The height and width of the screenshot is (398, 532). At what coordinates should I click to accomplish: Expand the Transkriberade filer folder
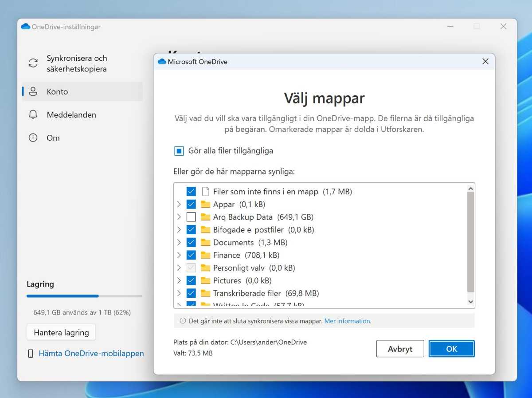179,293
